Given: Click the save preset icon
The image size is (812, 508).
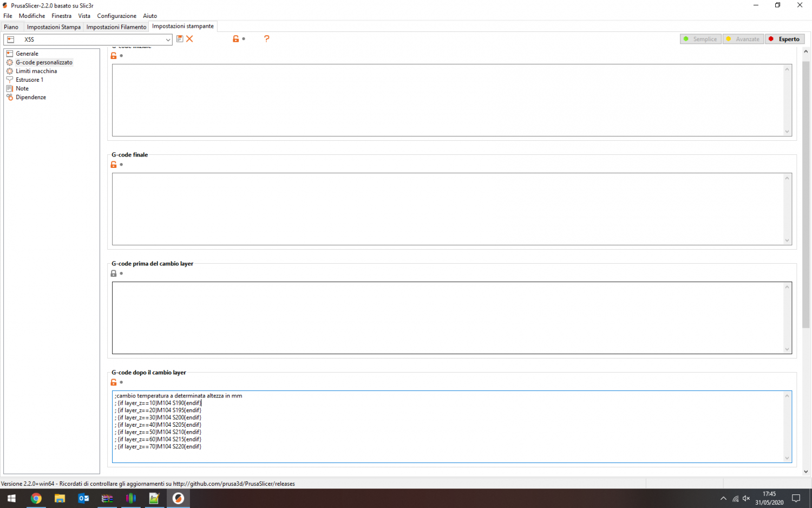Looking at the screenshot, I should 180,39.
